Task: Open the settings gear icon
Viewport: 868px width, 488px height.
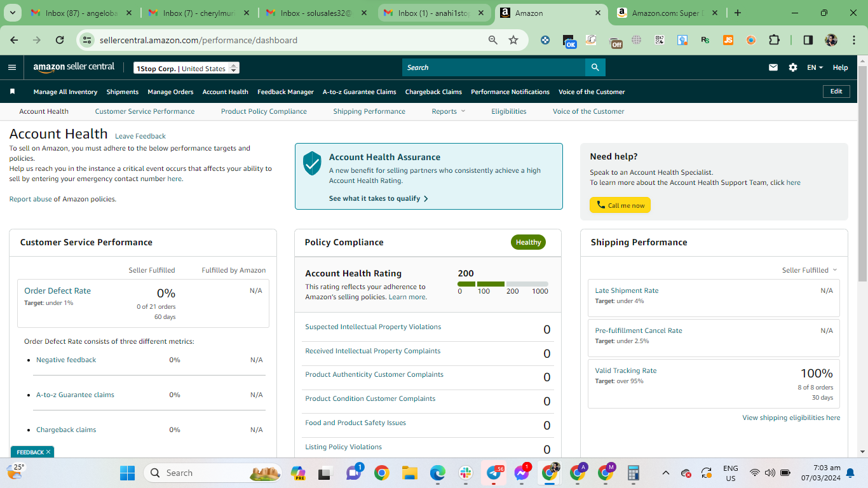Action: (793, 67)
